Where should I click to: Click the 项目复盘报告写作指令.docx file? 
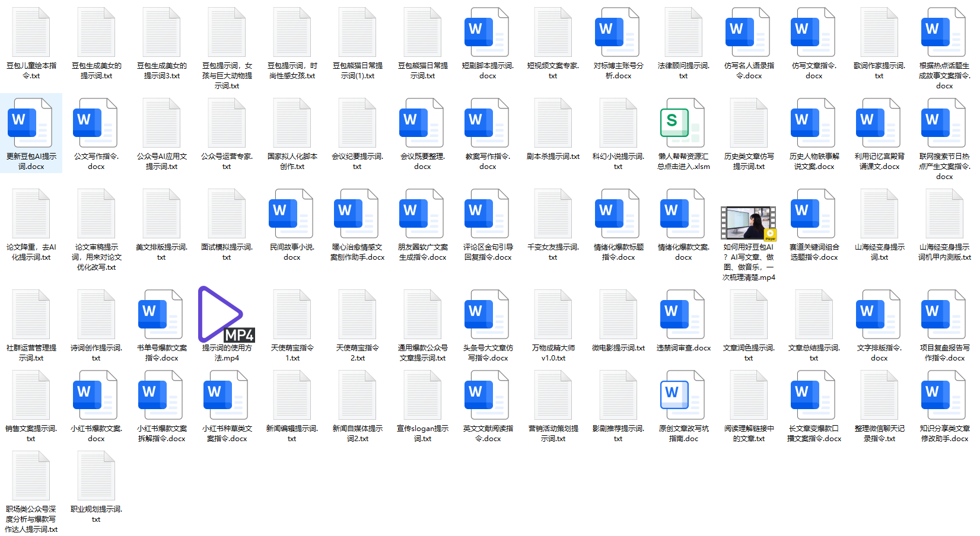point(944,315)
